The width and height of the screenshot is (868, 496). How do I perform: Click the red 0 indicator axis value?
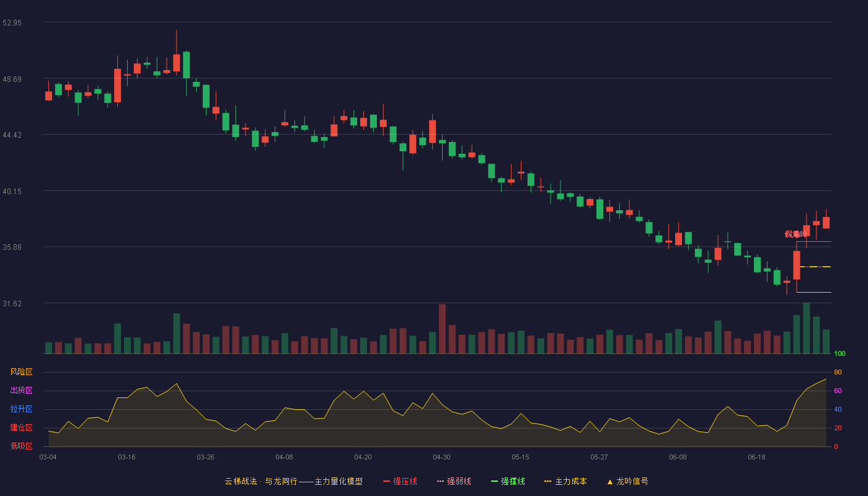pyautogui.click(x=836, y=446)
